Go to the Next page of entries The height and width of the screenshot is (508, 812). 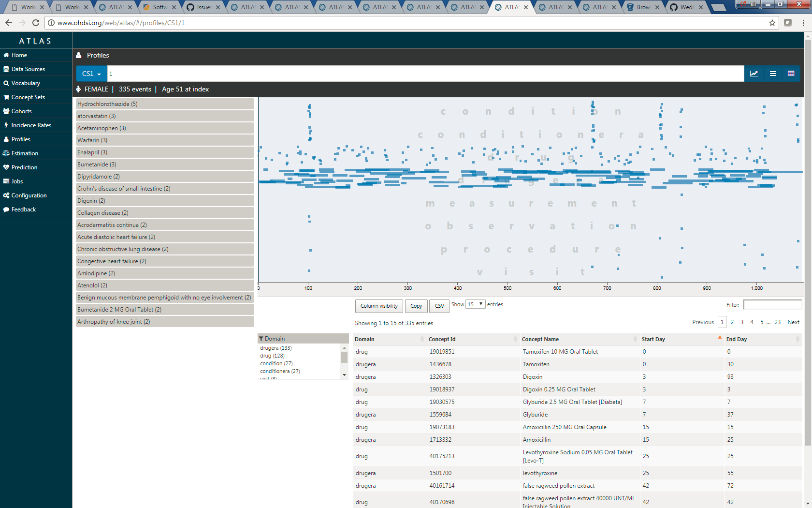tap(793, 322)
